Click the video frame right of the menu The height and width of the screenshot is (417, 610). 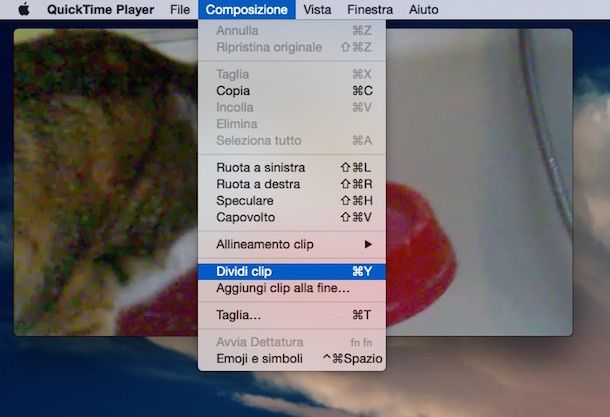point(479,182)
